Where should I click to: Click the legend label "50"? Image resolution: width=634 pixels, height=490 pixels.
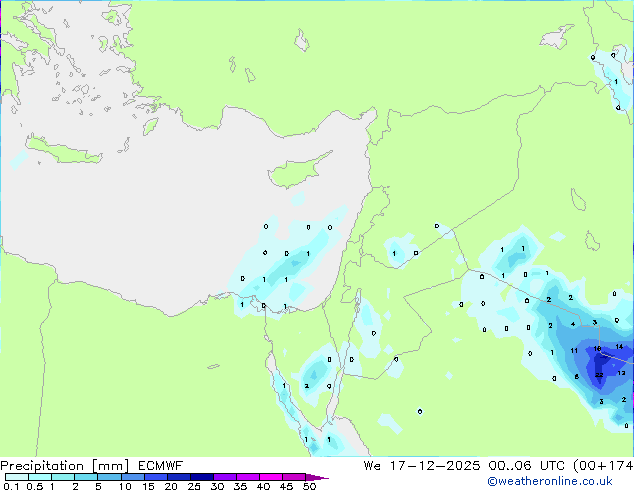coord(309,486)
